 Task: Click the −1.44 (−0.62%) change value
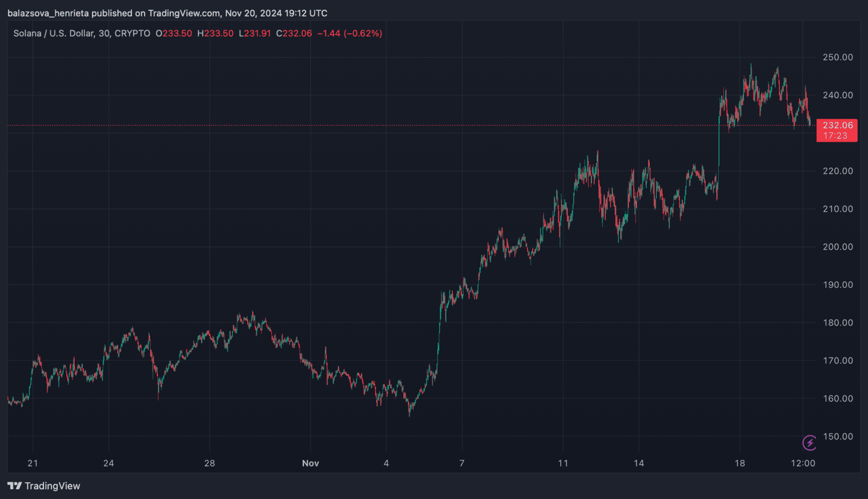(350, 34)
